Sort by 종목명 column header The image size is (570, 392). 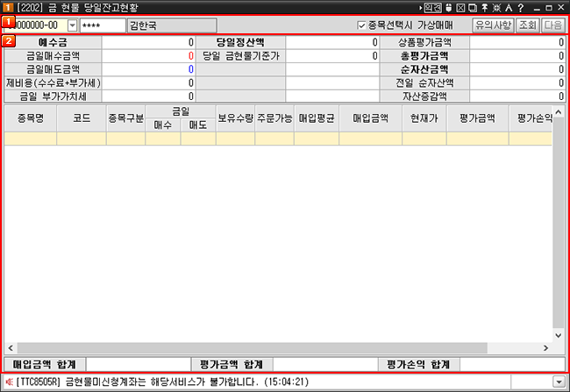[31, 117]
